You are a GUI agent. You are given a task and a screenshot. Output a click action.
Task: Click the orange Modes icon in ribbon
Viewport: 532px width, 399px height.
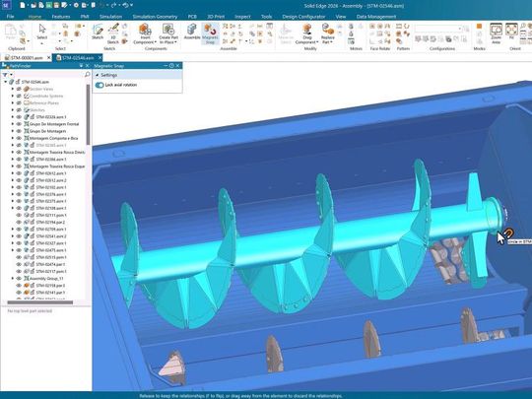(479, 27)
